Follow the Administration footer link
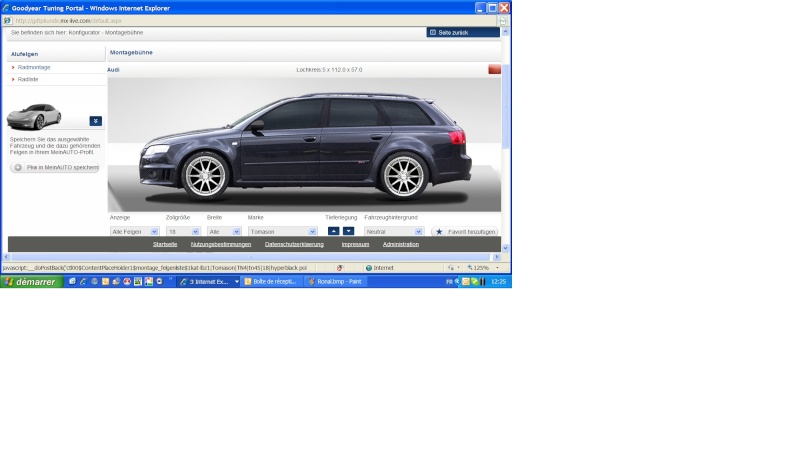Image resolution: width=800 pixels, height=450 pixels. tap(401, 244)
